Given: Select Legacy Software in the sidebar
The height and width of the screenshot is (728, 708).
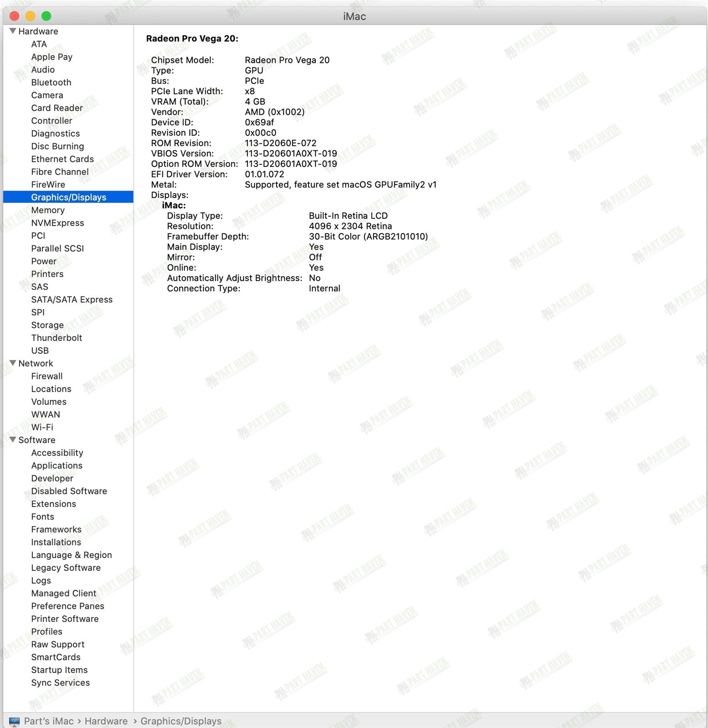Looking at the screenshot, I should 66,568.
